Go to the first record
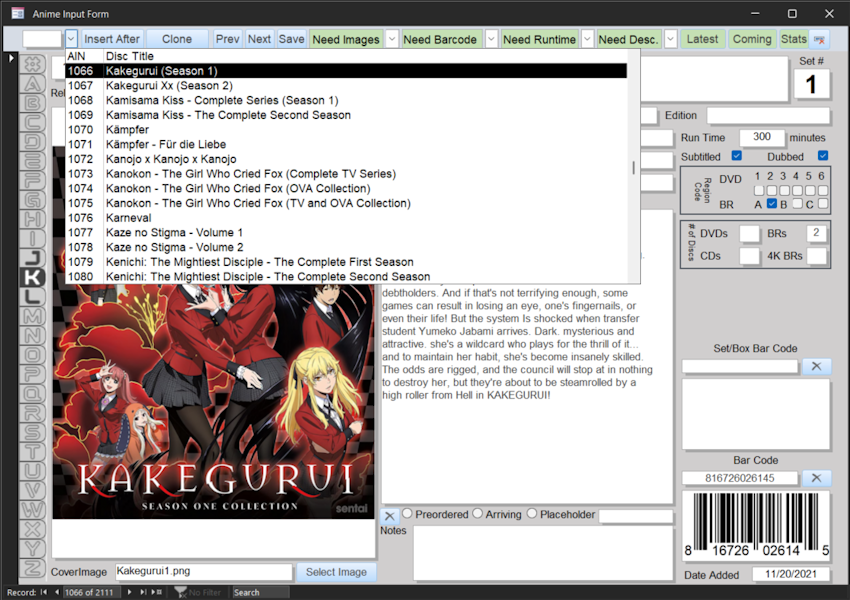Image resolution: width=850 pixels, height=600 pixels. [x=43, y=592]
